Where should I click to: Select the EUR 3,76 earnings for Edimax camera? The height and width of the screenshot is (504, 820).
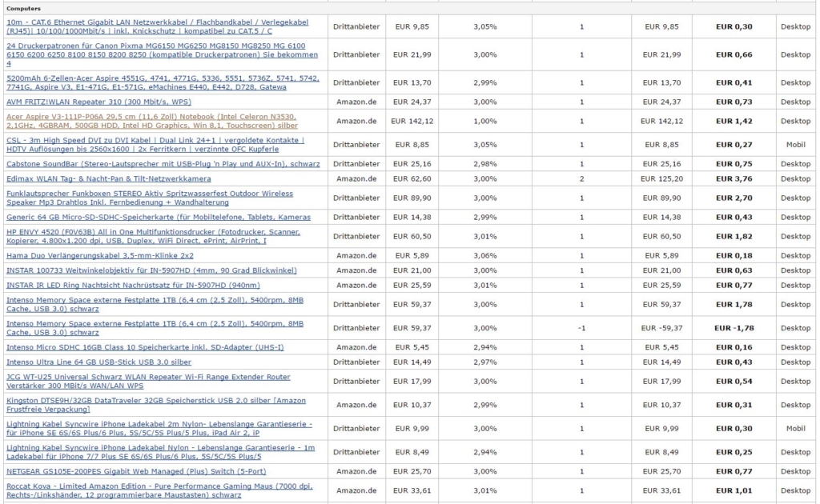pos(734,178)
